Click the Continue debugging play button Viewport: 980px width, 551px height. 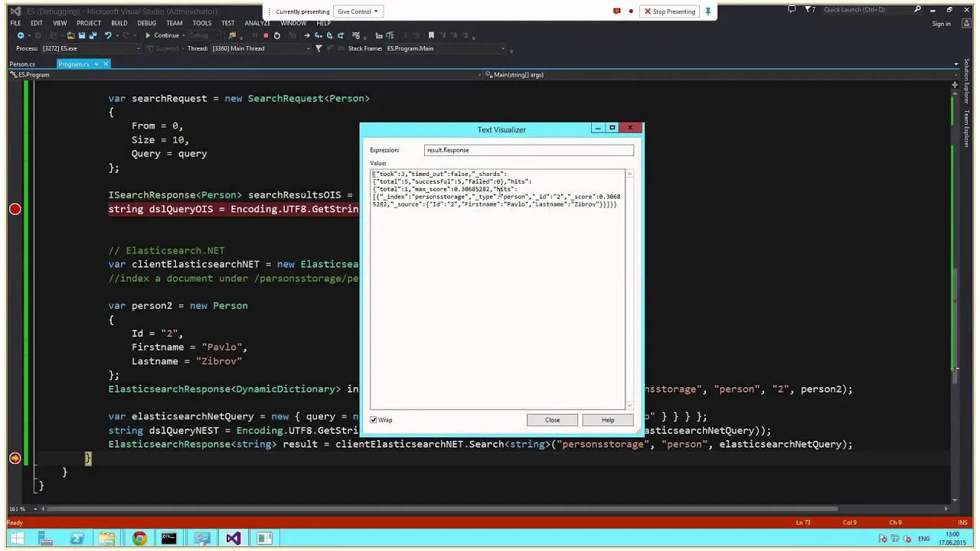[148, 35]
